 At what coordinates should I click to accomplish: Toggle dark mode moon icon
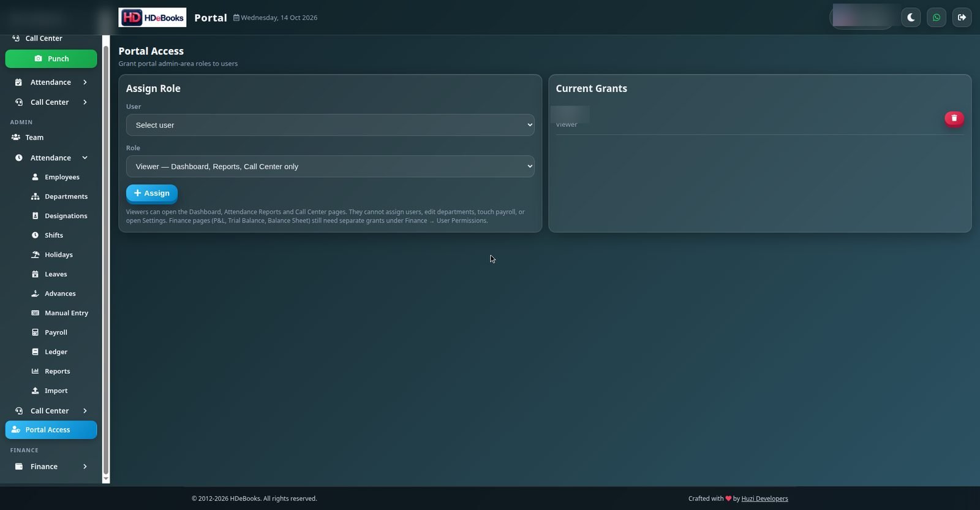pyautogui.click(x=911, y=17)
